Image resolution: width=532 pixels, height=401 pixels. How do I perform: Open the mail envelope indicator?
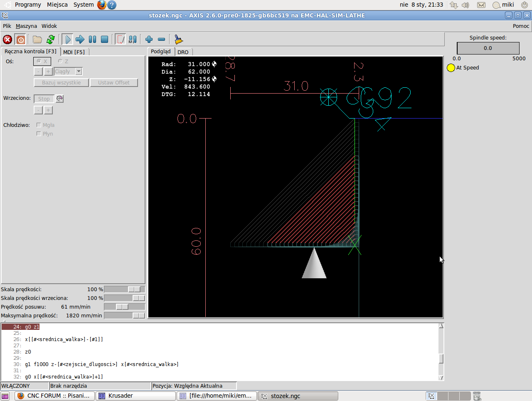click(x=481, y=5)
